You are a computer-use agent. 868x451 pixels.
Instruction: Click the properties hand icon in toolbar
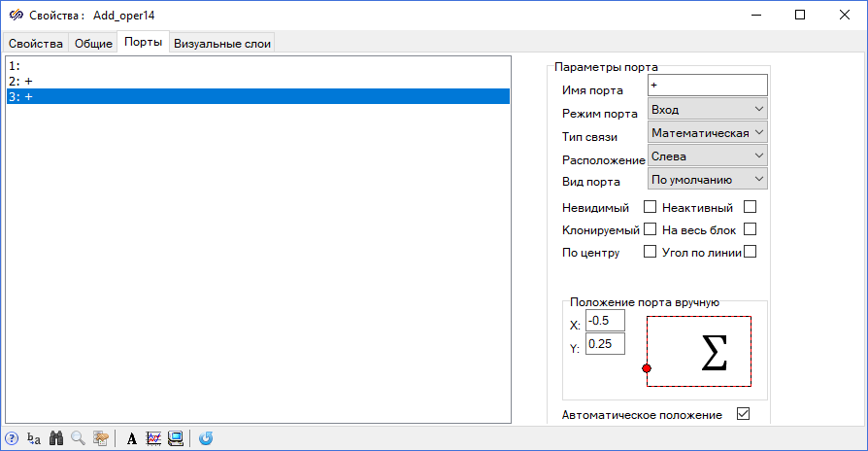click(x=100, y=438)
